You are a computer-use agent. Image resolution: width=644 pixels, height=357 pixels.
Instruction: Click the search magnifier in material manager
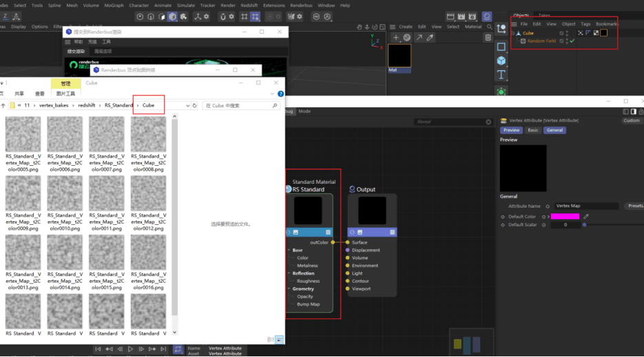[x=489, y=27]
